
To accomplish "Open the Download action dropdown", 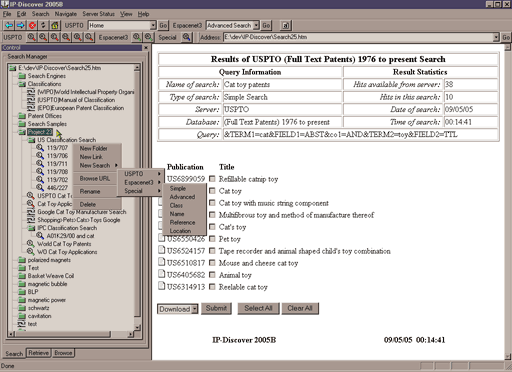I will [x=195, y=309].
